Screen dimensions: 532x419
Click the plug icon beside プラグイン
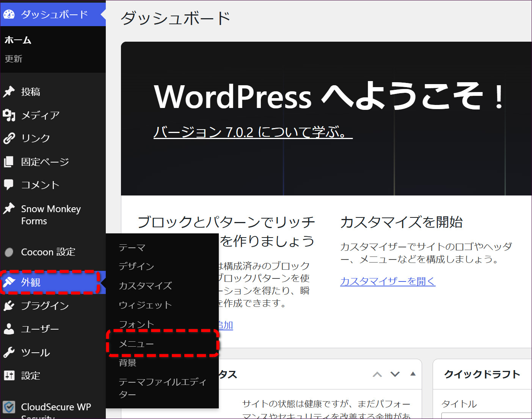(x=9, y=306)
